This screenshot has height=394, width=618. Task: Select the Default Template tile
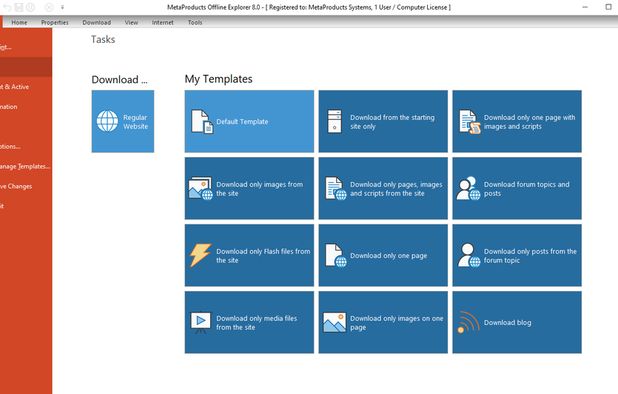click(x=249, y=121)
